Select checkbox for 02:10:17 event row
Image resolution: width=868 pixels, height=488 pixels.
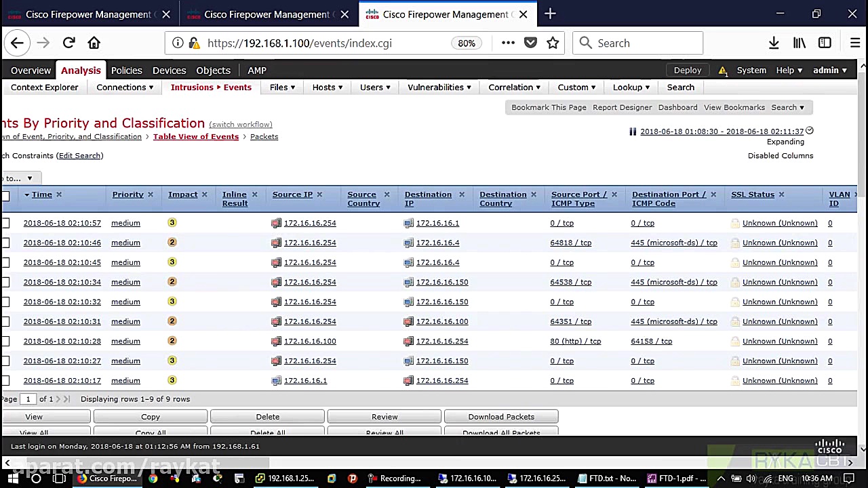tap(5, 380)
